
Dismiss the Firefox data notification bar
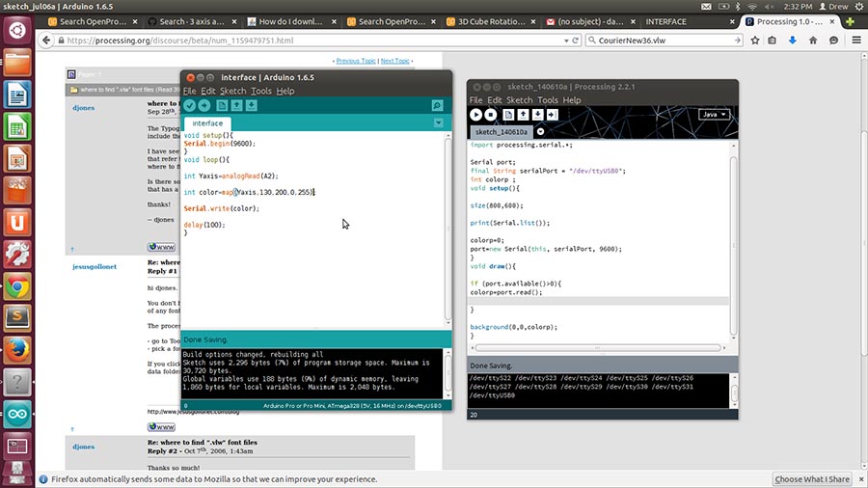click(861, 479)
